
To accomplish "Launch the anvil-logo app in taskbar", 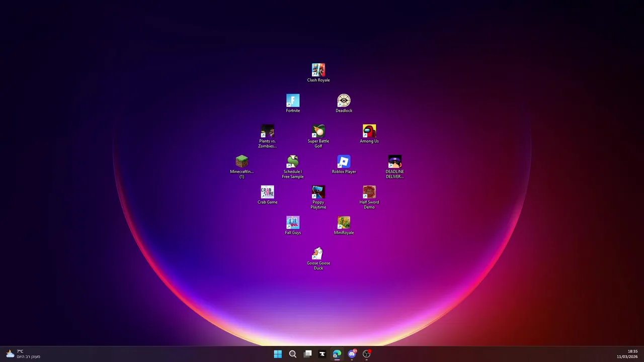I will pos(323,354).
